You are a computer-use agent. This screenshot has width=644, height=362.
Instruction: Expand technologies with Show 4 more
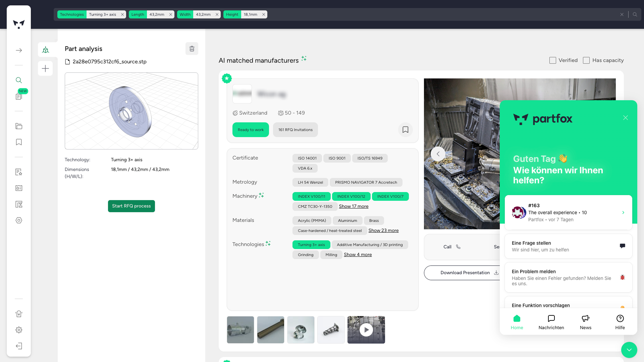pos(358,254)
